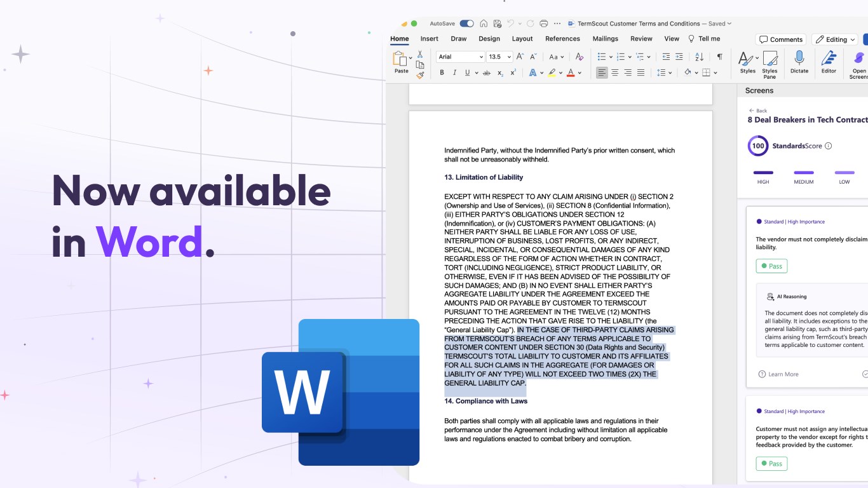
Task: Decrease paragraph indent
Action: [x=666, y=57]
